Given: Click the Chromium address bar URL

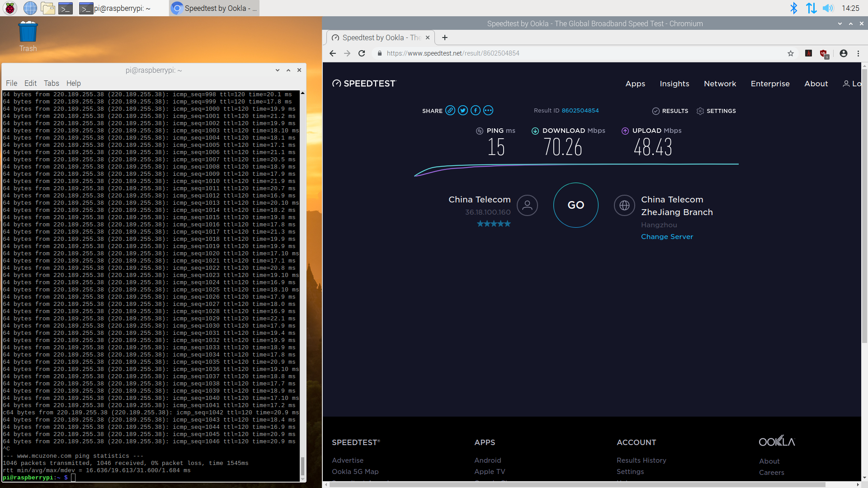Looking at the screenshot, I should click(x=453, y=53).
